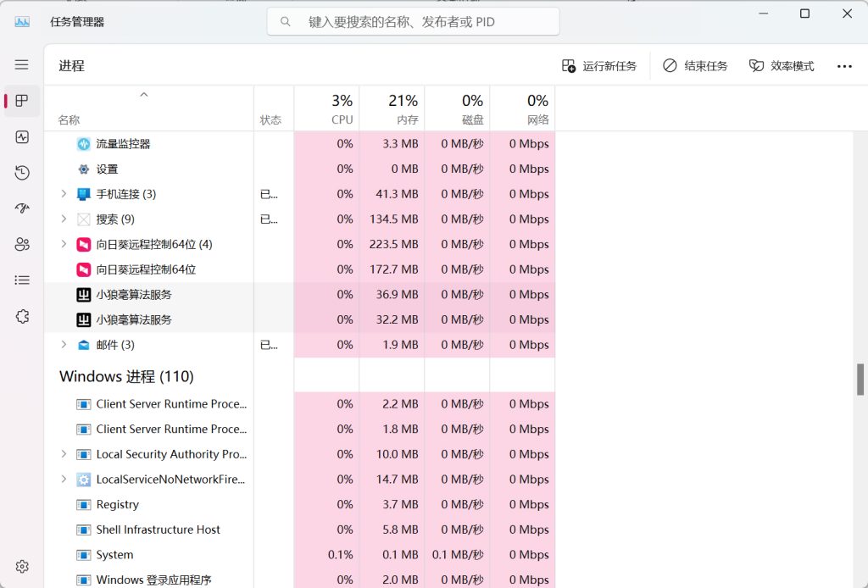Toggle sort by the 名称 column chevron
The width and height of the screenshot is (868, 588).
(144, 95)
